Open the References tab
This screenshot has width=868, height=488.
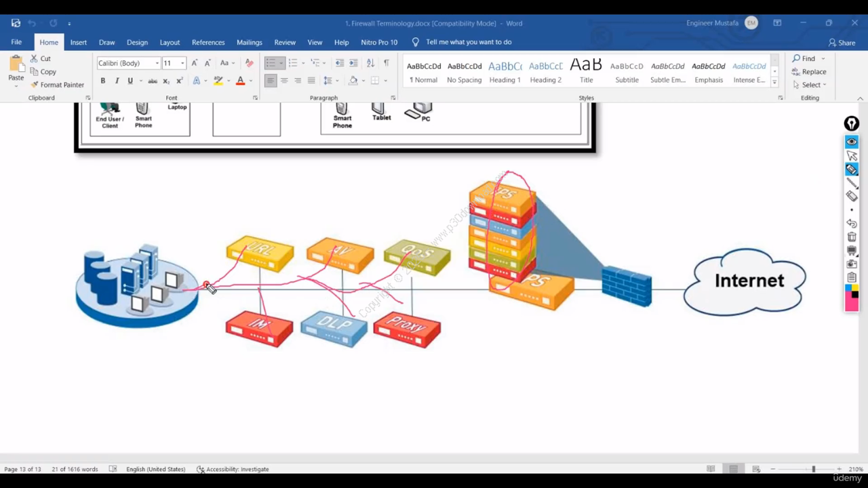[x=208, y=42]
